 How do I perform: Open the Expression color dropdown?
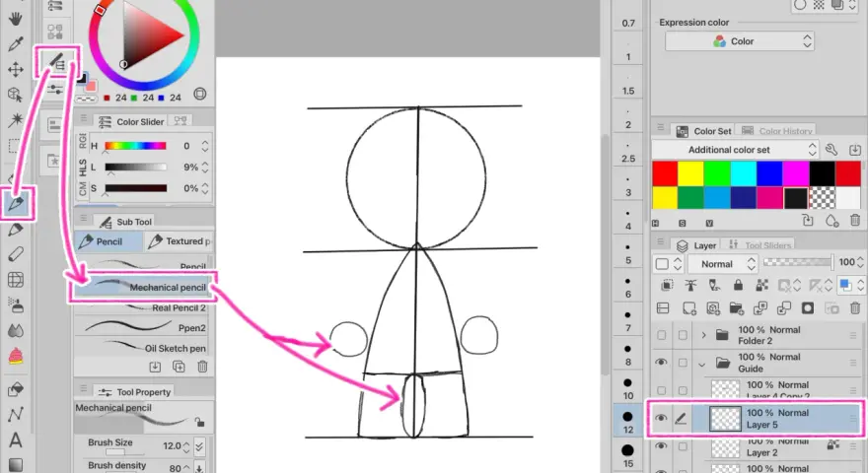740,41
